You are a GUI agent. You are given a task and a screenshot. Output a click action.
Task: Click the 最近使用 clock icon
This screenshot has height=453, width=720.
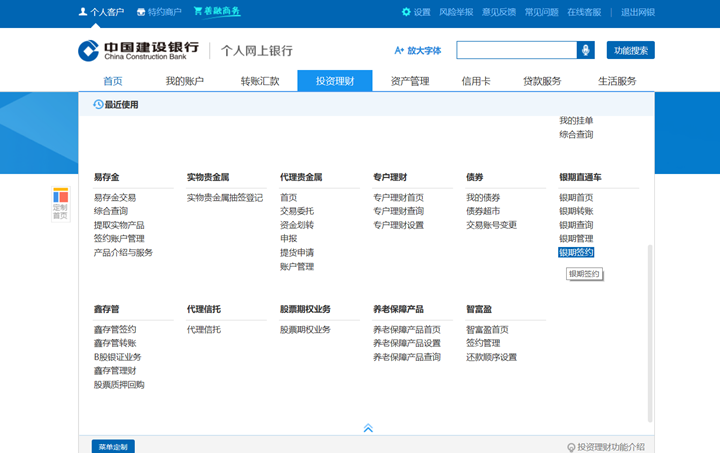98,104
